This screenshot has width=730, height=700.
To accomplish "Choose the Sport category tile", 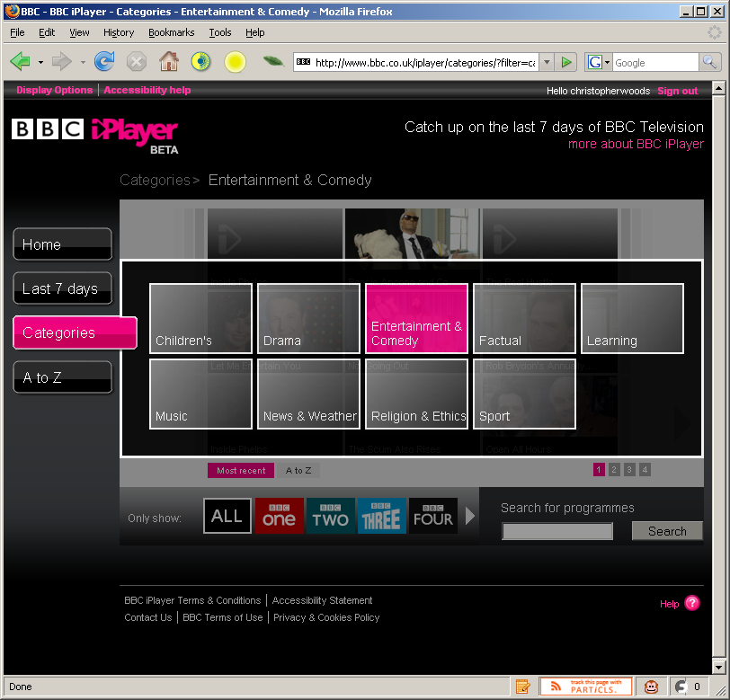I will (x=525, y=394).
